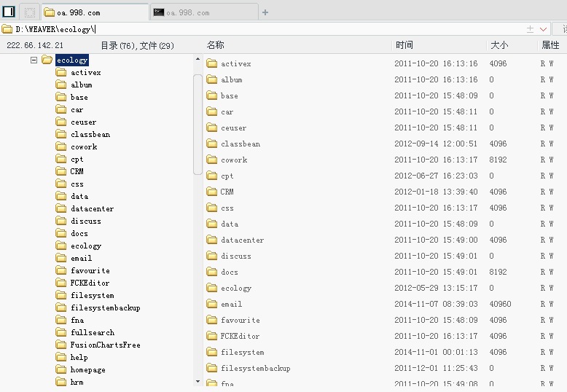Viewport: 567px width, 392px height.
Task: Click the dotted square icon next to sidebar toggle
Action: pos(30,12)
